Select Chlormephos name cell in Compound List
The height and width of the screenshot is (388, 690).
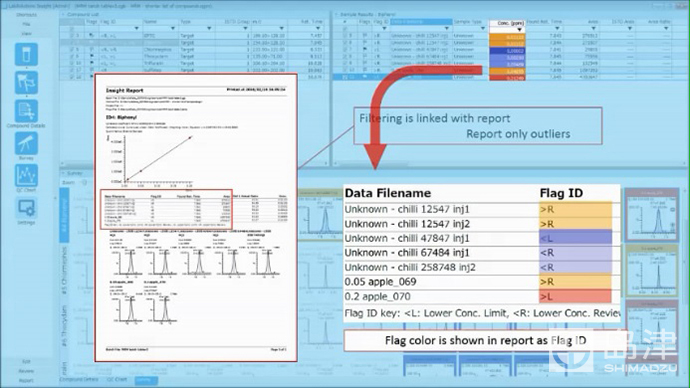coord(160,50)
